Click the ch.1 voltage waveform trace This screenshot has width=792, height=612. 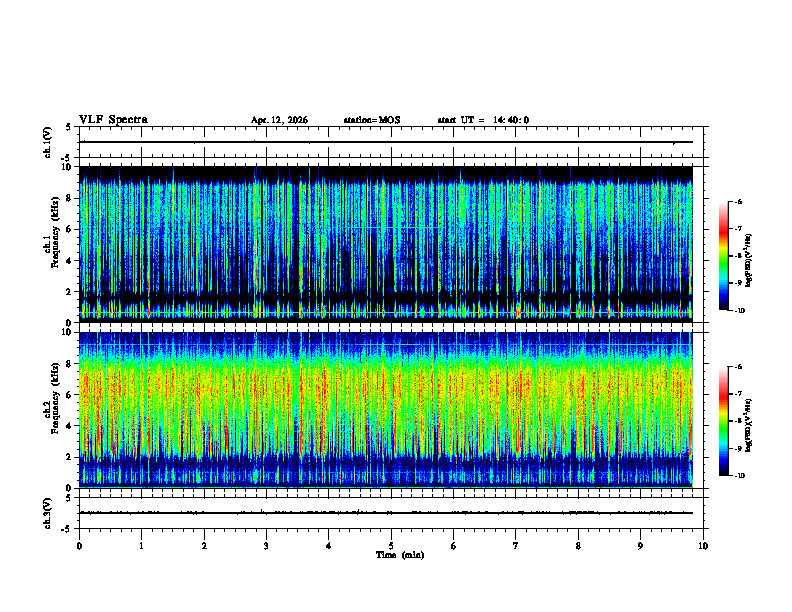click(386, 142)
